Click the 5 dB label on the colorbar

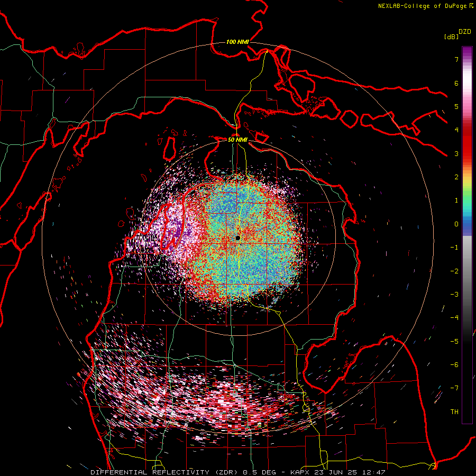click(x=456, y=106)
